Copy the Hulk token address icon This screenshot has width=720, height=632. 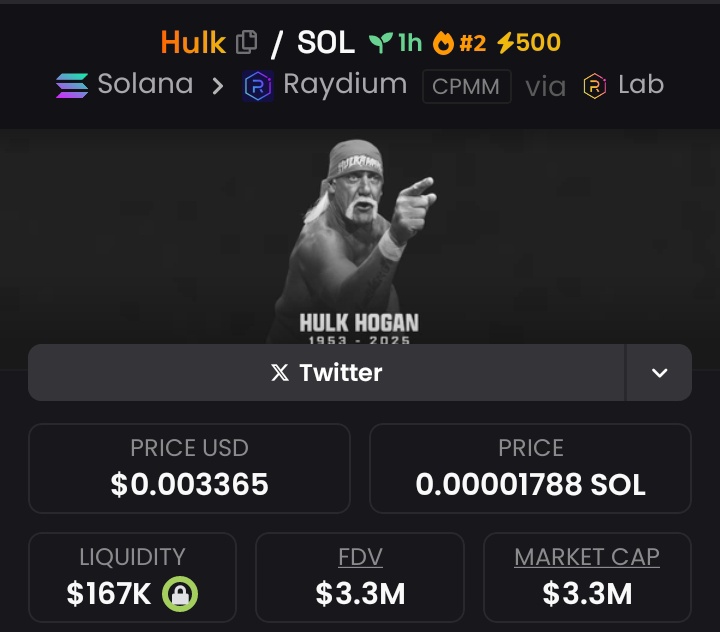247,42
